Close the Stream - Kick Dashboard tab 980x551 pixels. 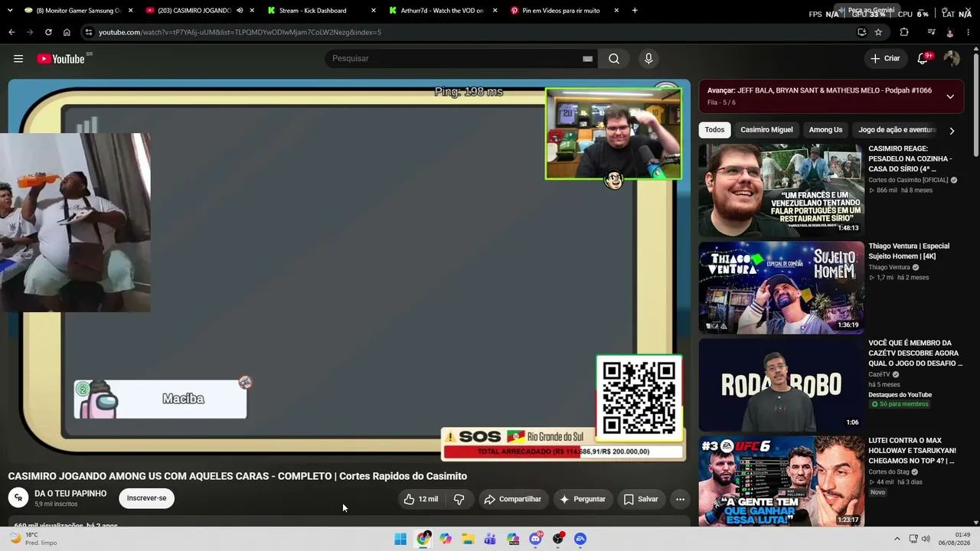click(374, 11)
